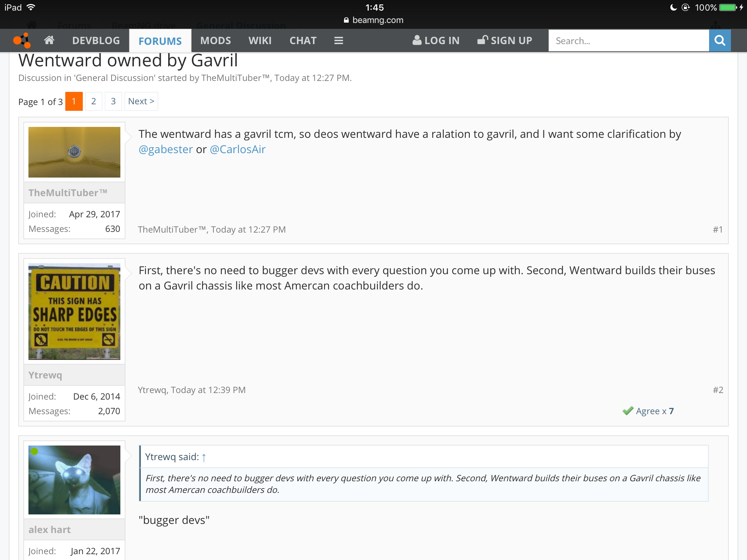The image size is (747, 560).
Task: Click TheMultiTuber™ username in profile box
Action: point(68,192)
